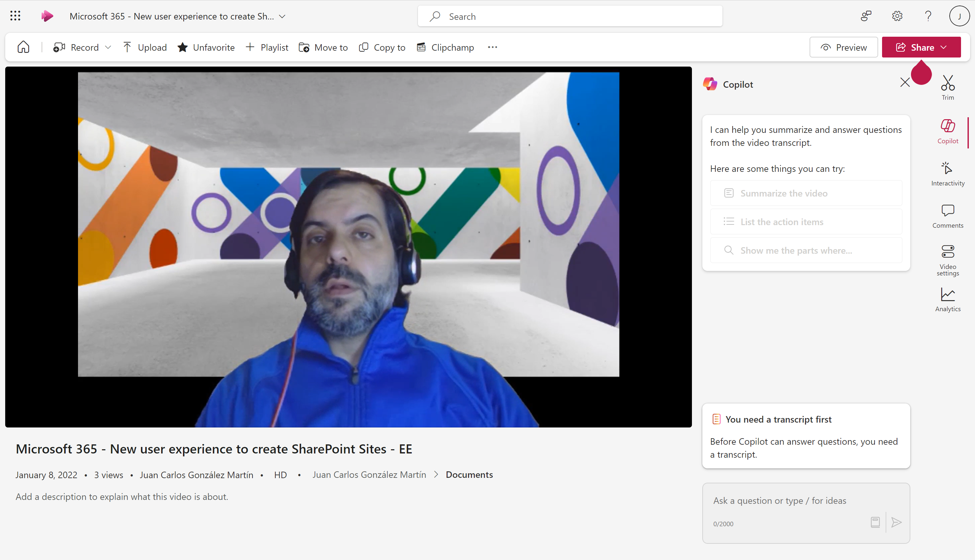The width and height of the screenshot is (975, 560).
Task: Toggle the transcript icon in Copilot input
Action: click(875, 522)
